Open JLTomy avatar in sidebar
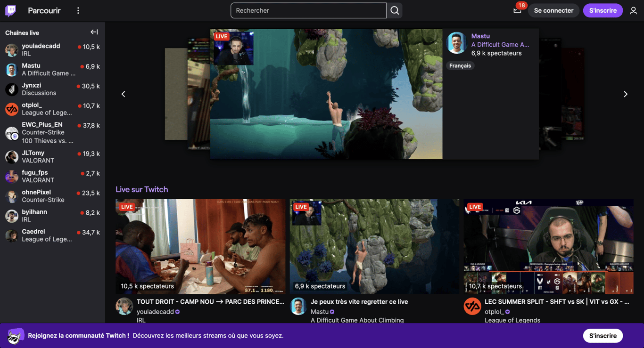This screenshot has width=644, height=348. point(12,157)
